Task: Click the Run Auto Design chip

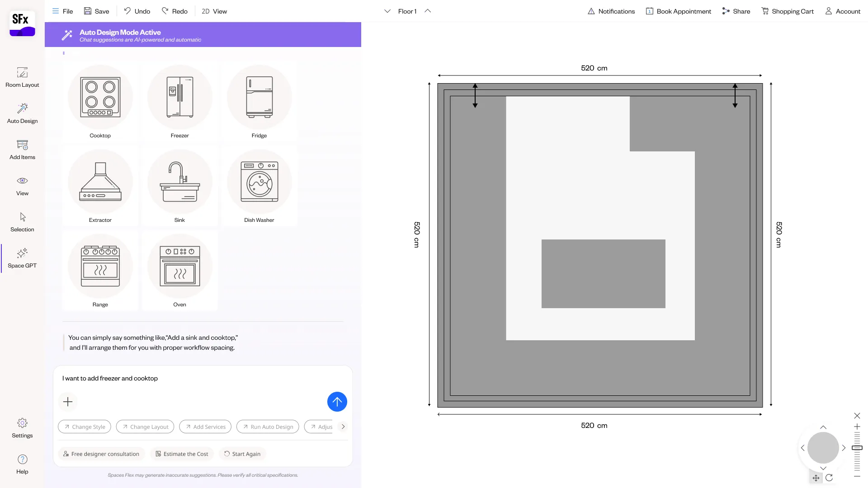Action: [x=268, y=427]
